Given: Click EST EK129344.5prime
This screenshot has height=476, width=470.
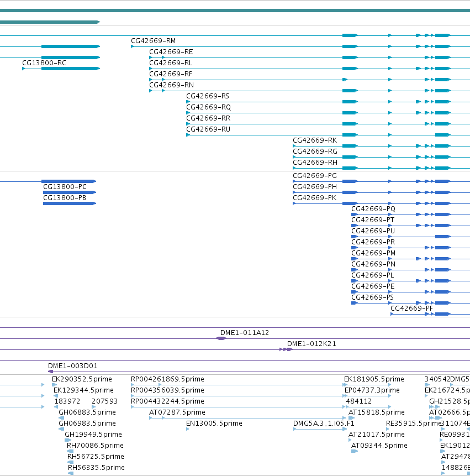Looking at the screenshot, I should tap(83, 390).
